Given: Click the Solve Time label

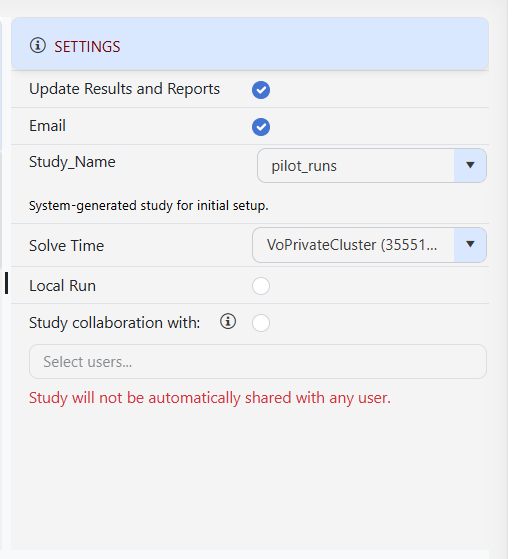Looking at the screenshot, I should 67,246.
